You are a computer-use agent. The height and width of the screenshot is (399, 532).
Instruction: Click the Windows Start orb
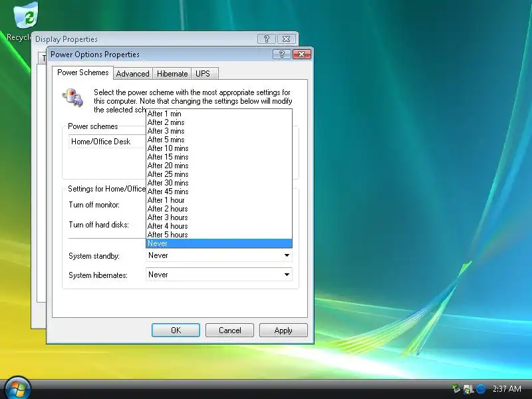(17, 388)
